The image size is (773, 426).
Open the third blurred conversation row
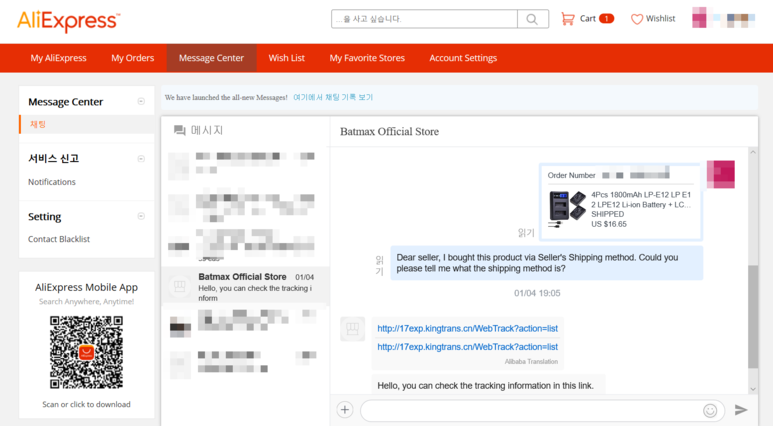coord(246,244)
